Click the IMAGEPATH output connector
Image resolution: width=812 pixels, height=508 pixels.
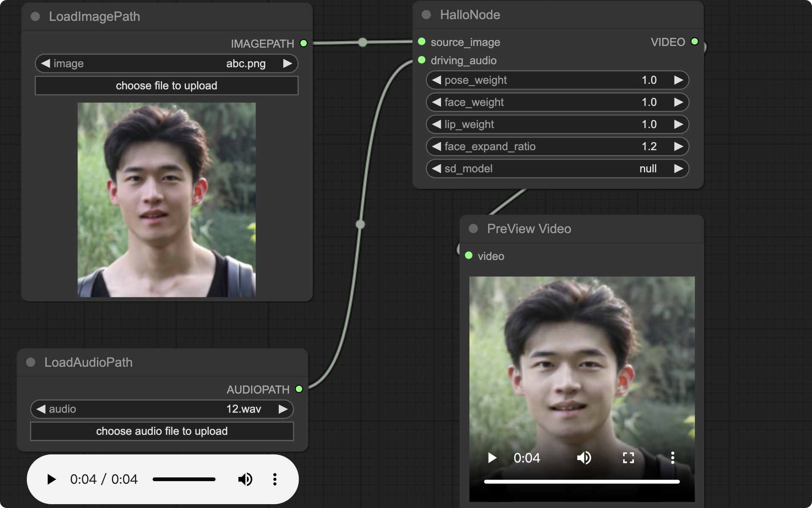[x=303, y=43]
